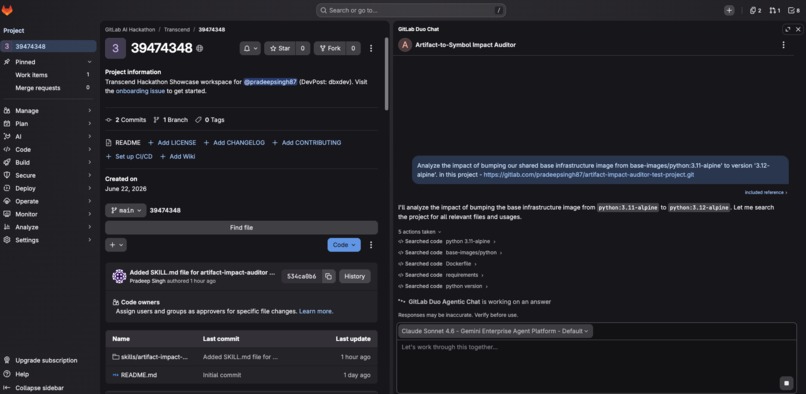Open assigned issues counter icon

pyautogui.click(x=755, y=10)
